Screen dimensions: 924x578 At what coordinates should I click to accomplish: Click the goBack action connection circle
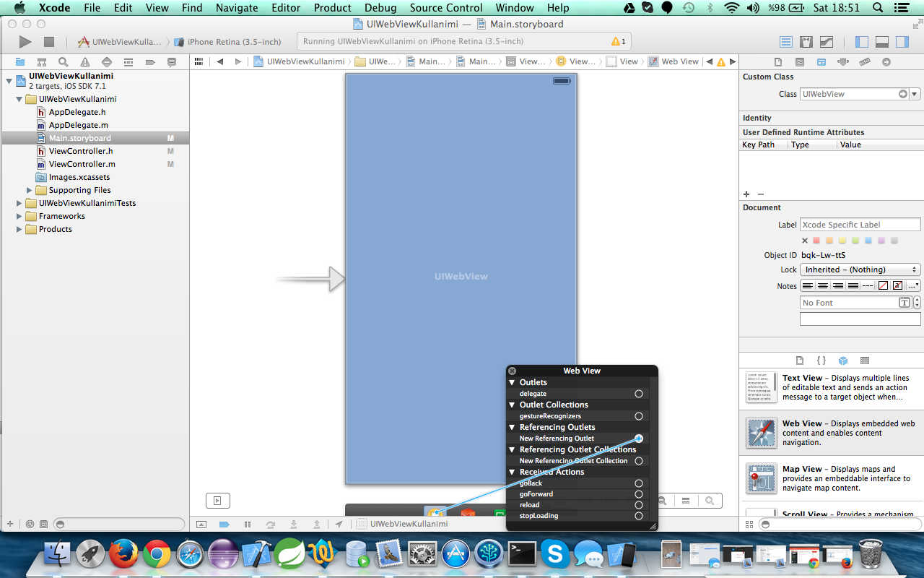pyautogui.click(x=639, y=483)
